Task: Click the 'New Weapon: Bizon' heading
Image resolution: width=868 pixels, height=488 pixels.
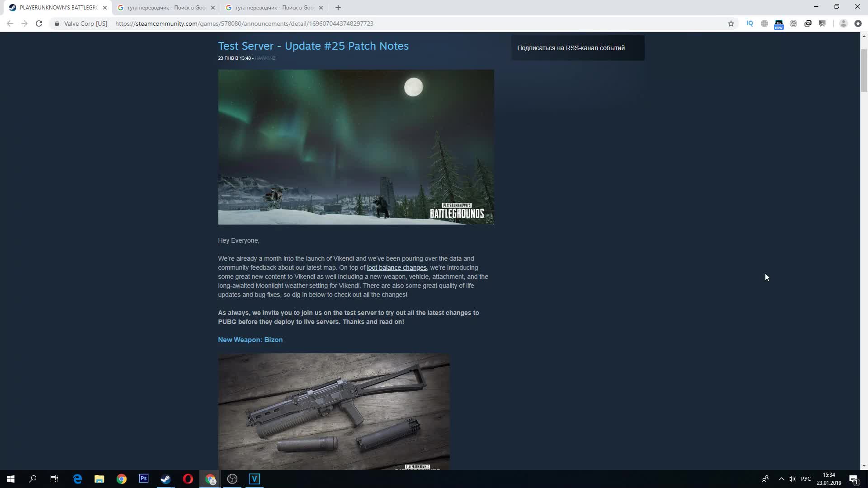Action: coord(250,340)
